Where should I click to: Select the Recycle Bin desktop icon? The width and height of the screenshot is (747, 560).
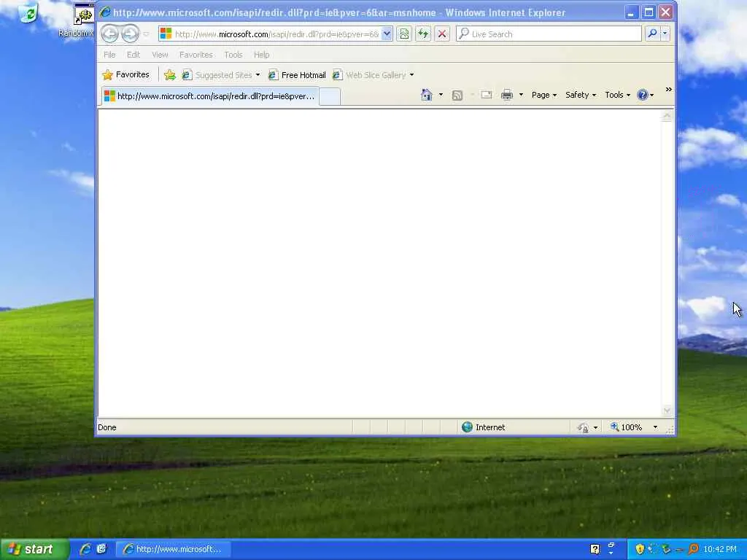point(28,13)
